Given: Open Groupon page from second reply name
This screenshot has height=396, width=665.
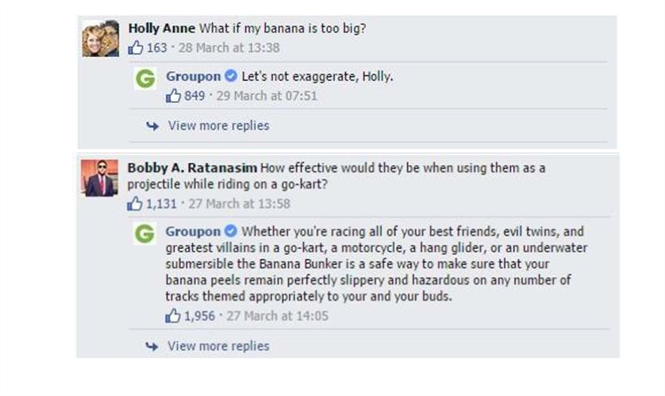Looking at the screenshot, I should coord(193,231).
